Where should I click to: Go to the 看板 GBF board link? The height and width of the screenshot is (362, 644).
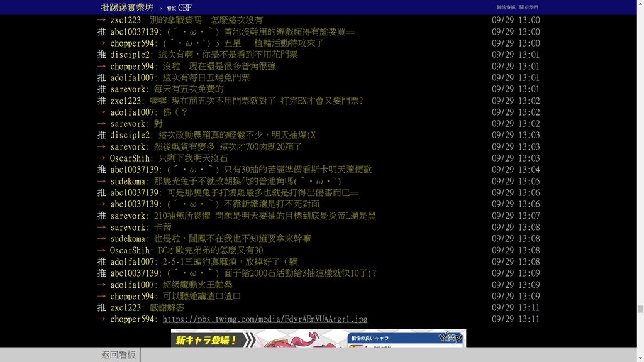coord(179,8)
